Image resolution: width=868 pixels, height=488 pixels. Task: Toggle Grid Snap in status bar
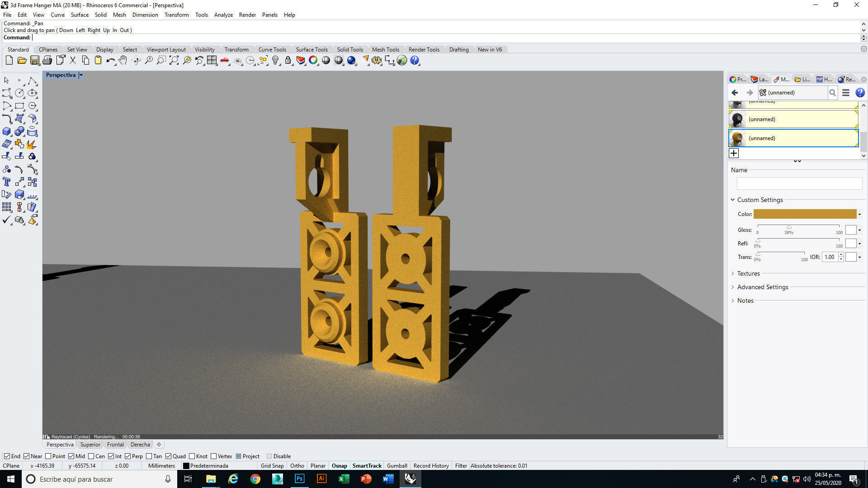(272, 465)
